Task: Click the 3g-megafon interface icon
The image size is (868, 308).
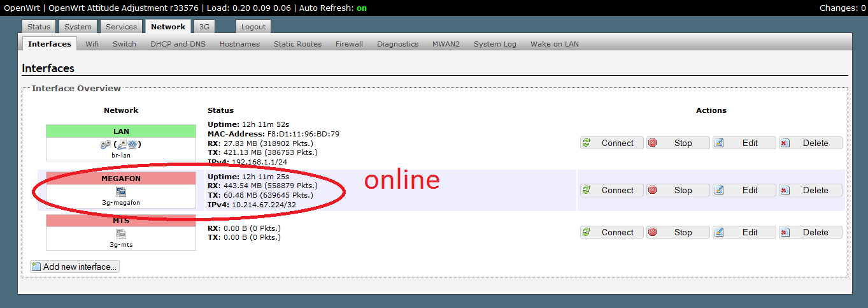Action: point(121,191)
